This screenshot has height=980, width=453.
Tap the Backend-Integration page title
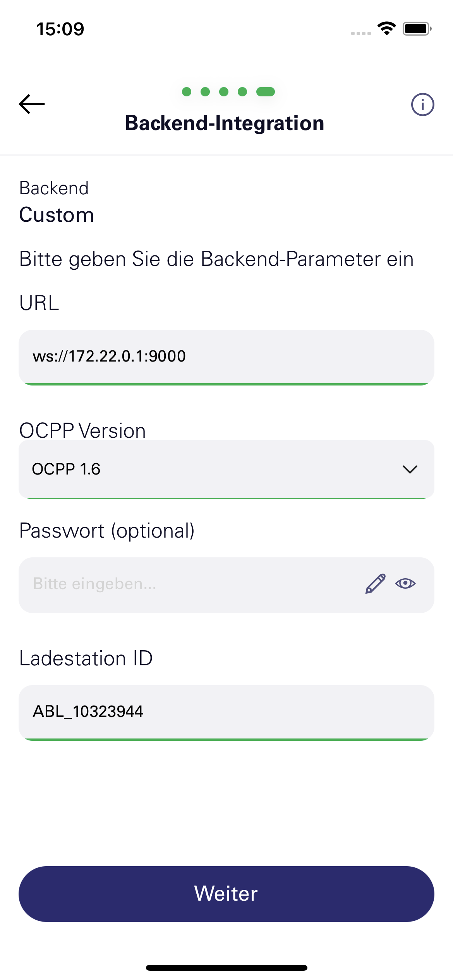225,123
